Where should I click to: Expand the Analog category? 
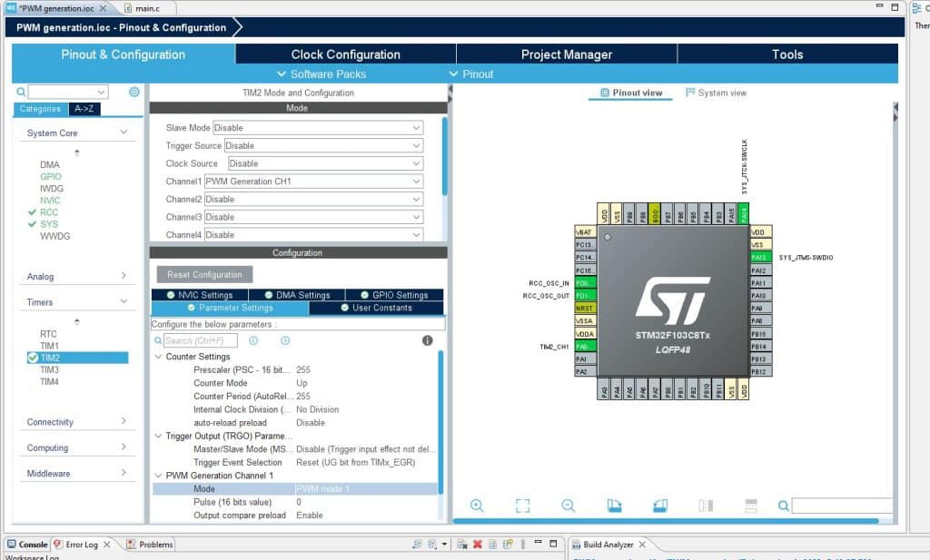tap(77, 276)
